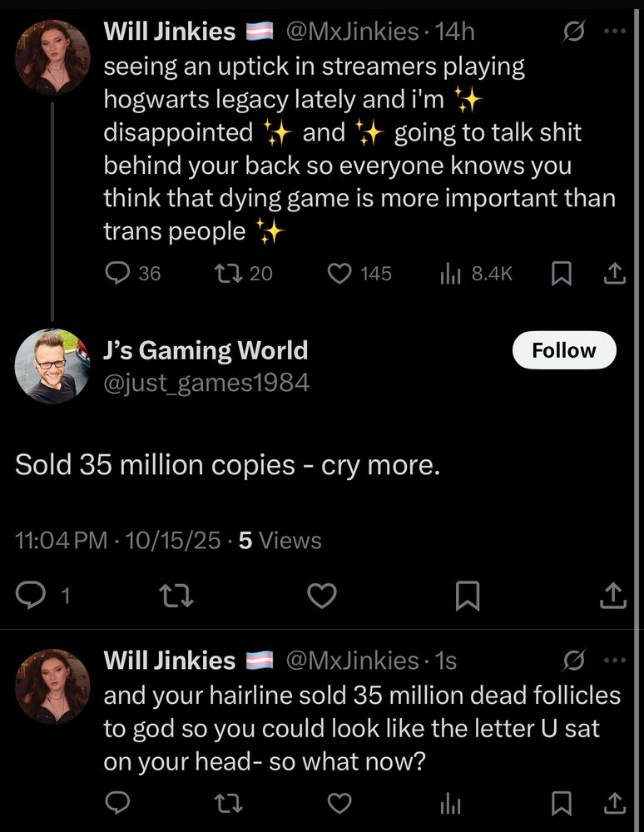The width and height of the screenshot is (644, 832).
Task: Like the "Sold 35 million copies" post
Action: pyautogui.click(x=322, y=595)
